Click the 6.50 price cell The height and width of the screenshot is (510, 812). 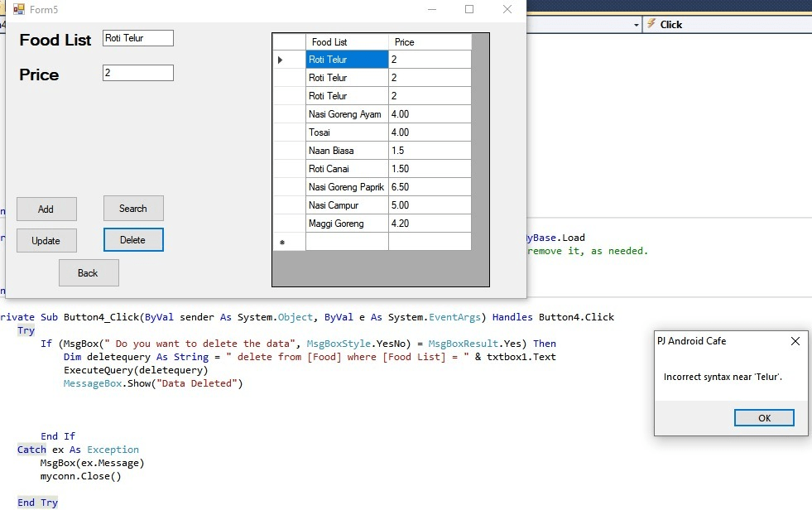(430, 187)
